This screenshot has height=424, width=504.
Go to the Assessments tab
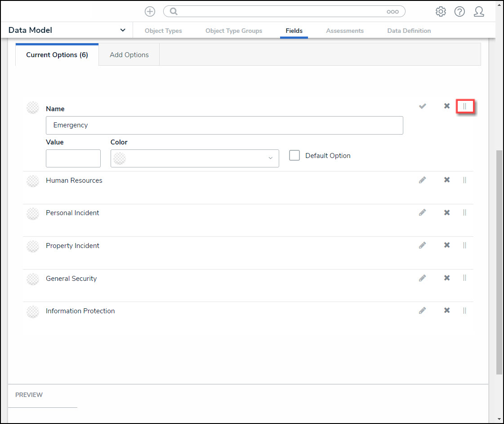345,31
